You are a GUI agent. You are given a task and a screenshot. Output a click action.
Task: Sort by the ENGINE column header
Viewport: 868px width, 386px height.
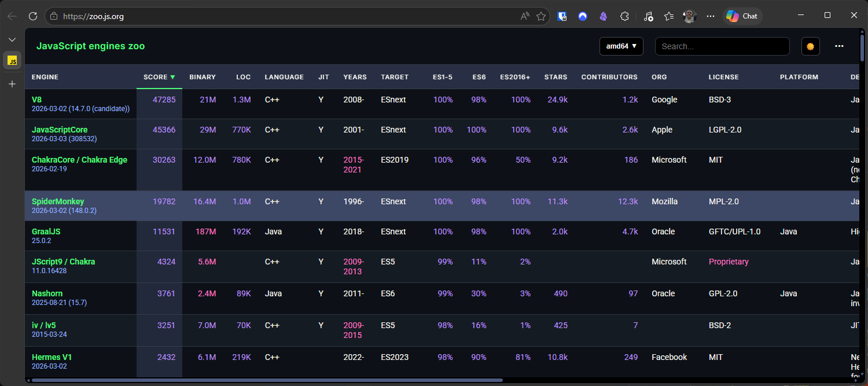(x=45, y=77)
